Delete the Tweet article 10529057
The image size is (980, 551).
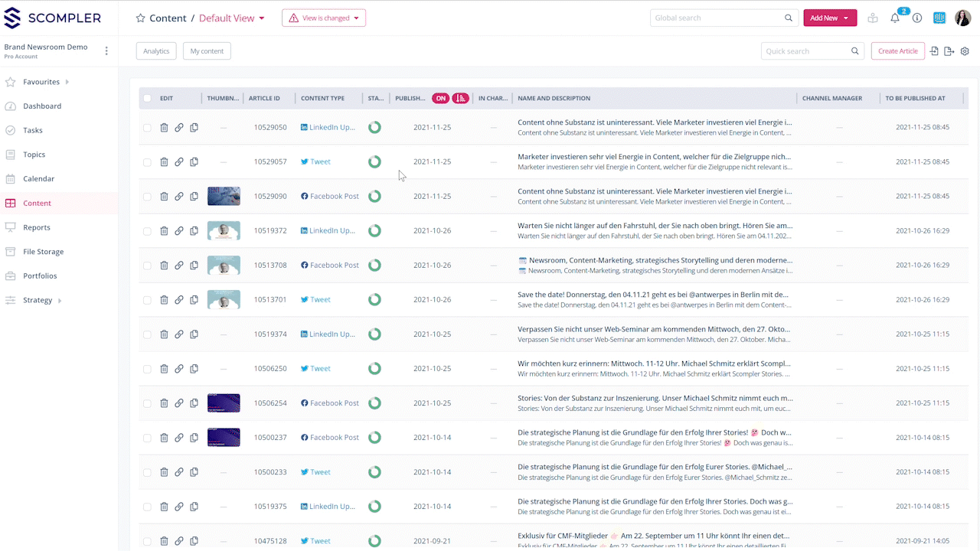pyautogui.click(x=164, y=161)
